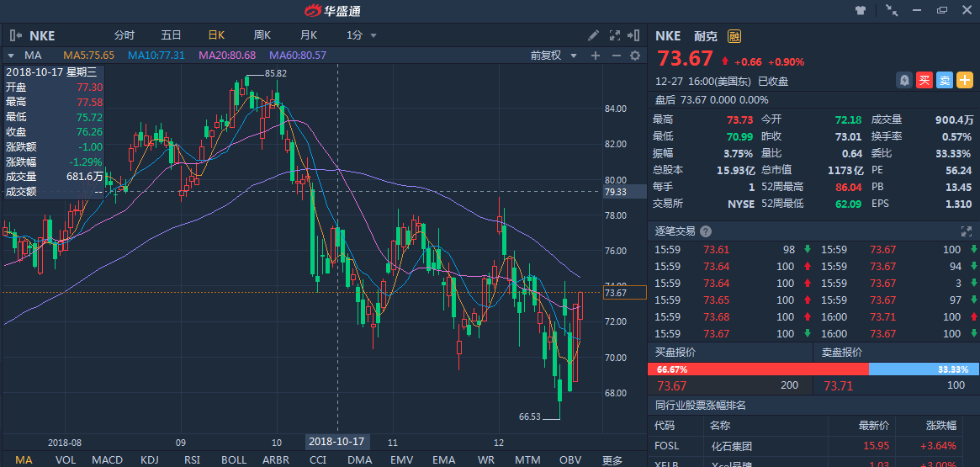This screenshot has width=980, height=467.
Task: Expand the 逐笔交易 trade list panel
Action: point(967,231)
